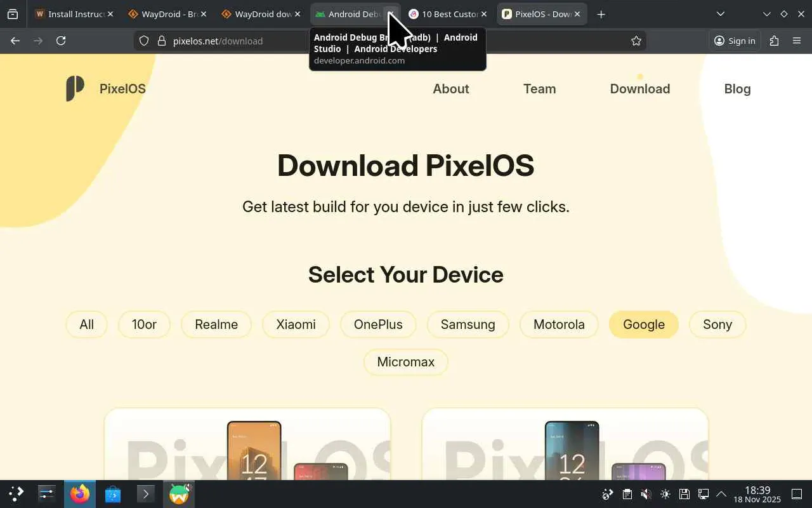Open the disk devices tray icon
This screenshot has width=812, height=508.
(x=684, y=494)
